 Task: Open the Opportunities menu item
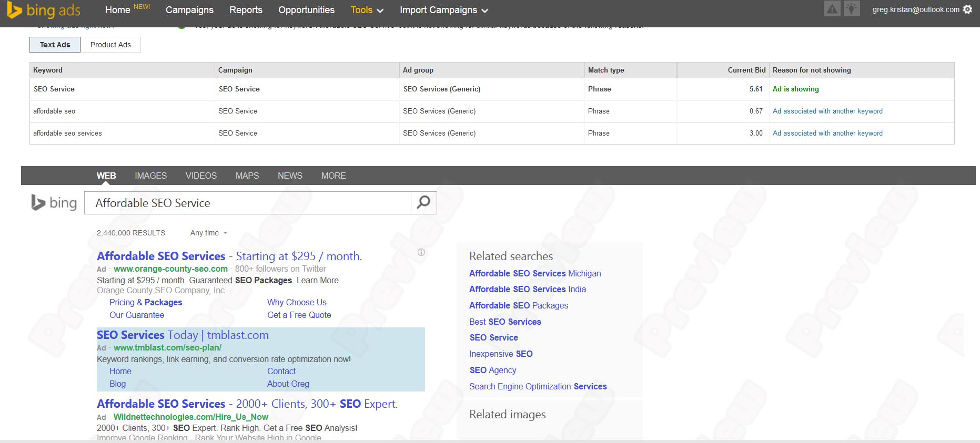(306, 10)
